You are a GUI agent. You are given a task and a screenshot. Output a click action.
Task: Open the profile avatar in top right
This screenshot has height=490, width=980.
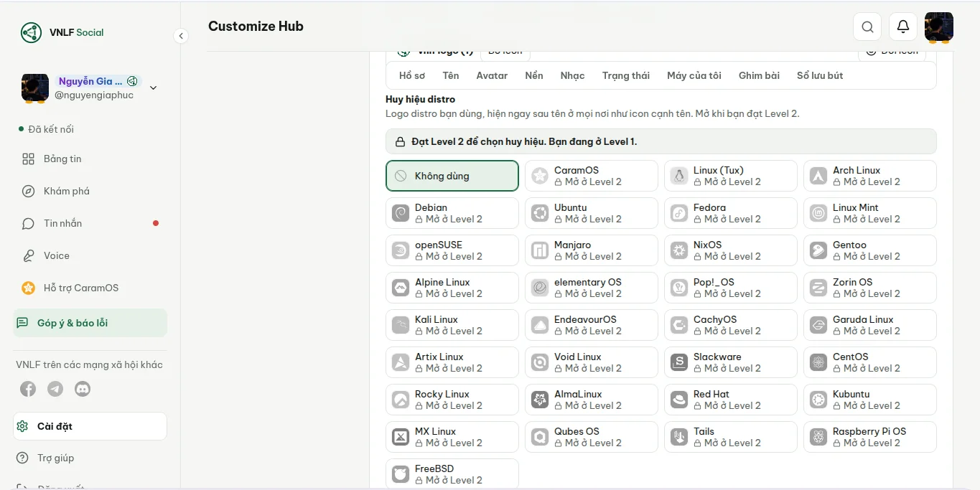pos(939,27)
